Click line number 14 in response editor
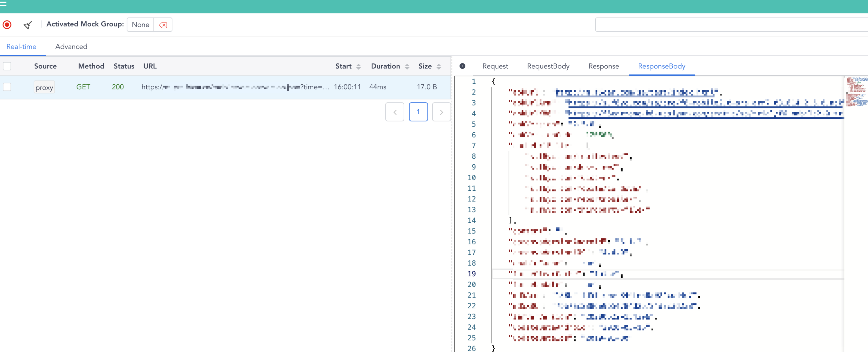The height and width of the screenshot is (352, 868). (x=471, y=221)
